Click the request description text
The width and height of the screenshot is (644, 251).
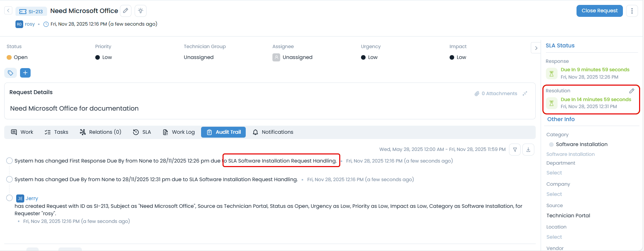(x=74, y=108)
